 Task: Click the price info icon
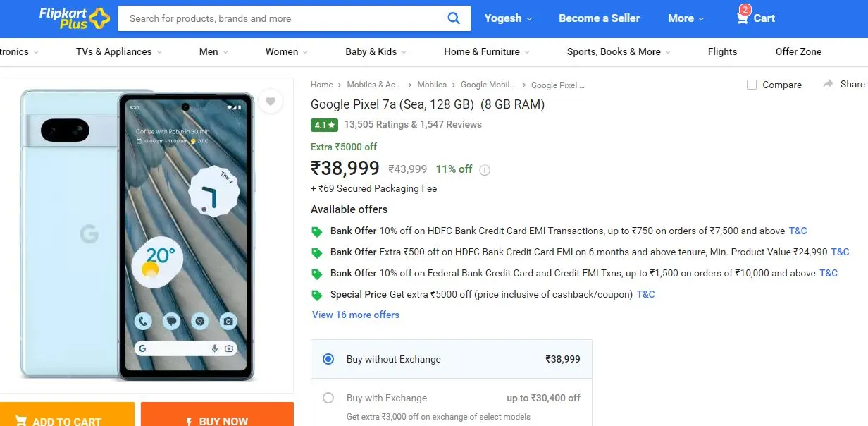pos(484,170)
